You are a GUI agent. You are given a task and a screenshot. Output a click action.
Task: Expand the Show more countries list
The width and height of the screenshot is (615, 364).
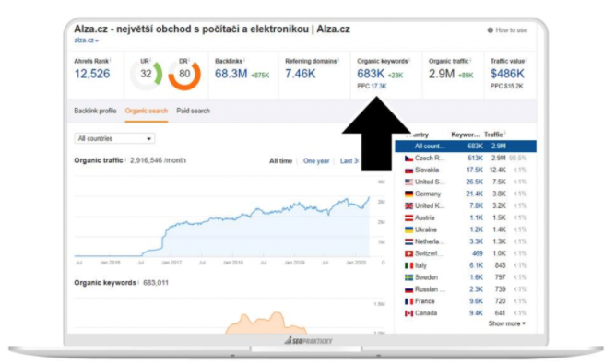(507, 323)
